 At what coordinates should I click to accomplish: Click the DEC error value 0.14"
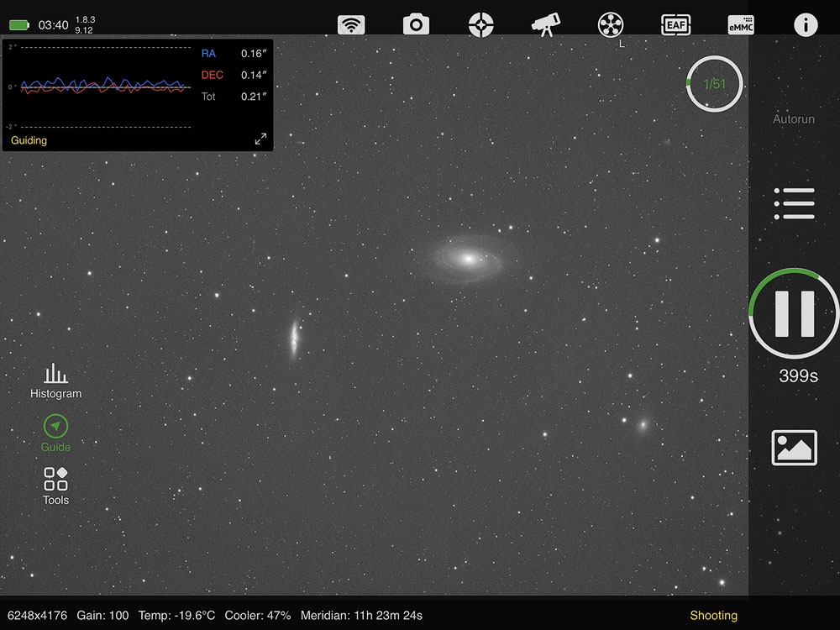(254, 75)
